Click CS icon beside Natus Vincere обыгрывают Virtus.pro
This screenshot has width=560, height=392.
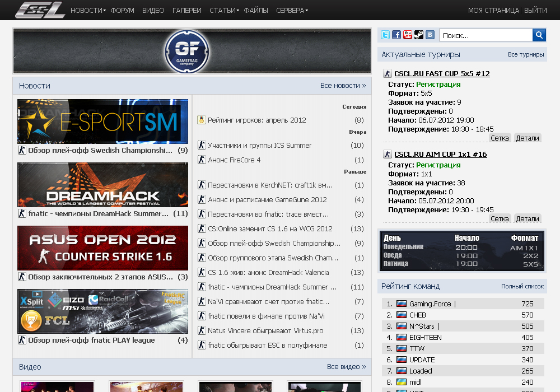[x=202, y=330]
